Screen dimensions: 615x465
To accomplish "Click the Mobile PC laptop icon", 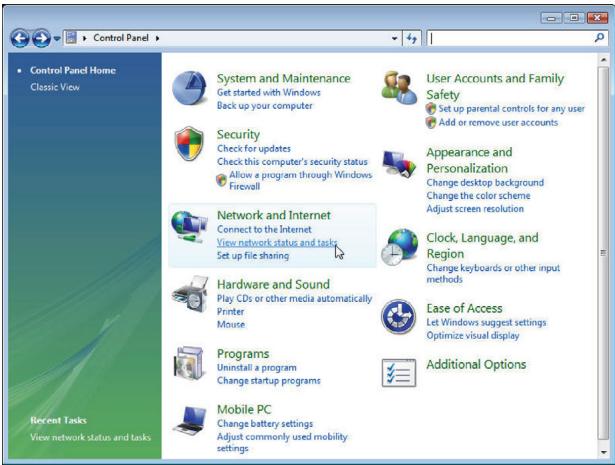I will [x=190, y=420].
